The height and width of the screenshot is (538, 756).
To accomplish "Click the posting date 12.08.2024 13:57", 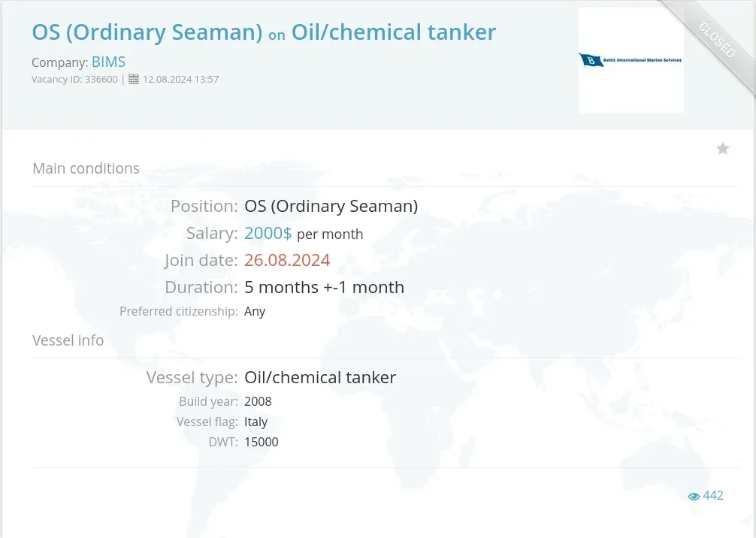I will [x=181, y=79].
